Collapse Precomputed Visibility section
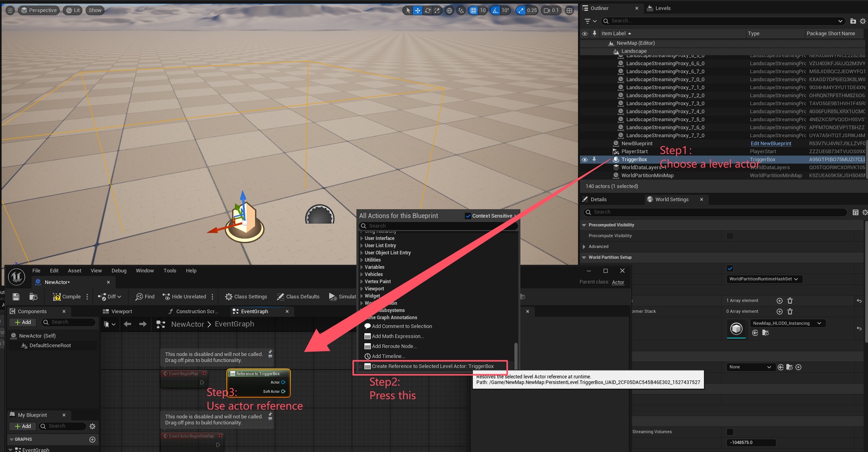Viewport: 868px width, 452px height. tap(584, 225)
